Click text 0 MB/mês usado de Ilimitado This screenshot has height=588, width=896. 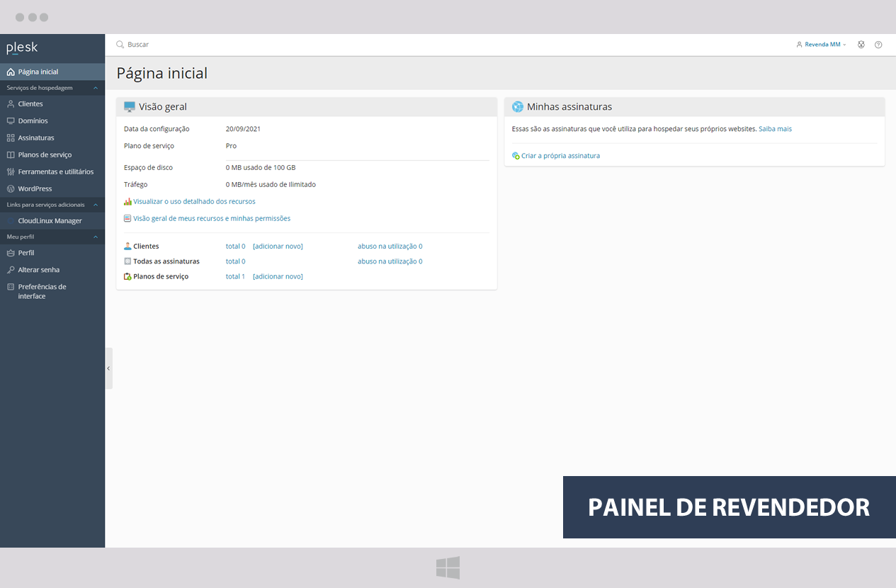[x=271, y=185]
